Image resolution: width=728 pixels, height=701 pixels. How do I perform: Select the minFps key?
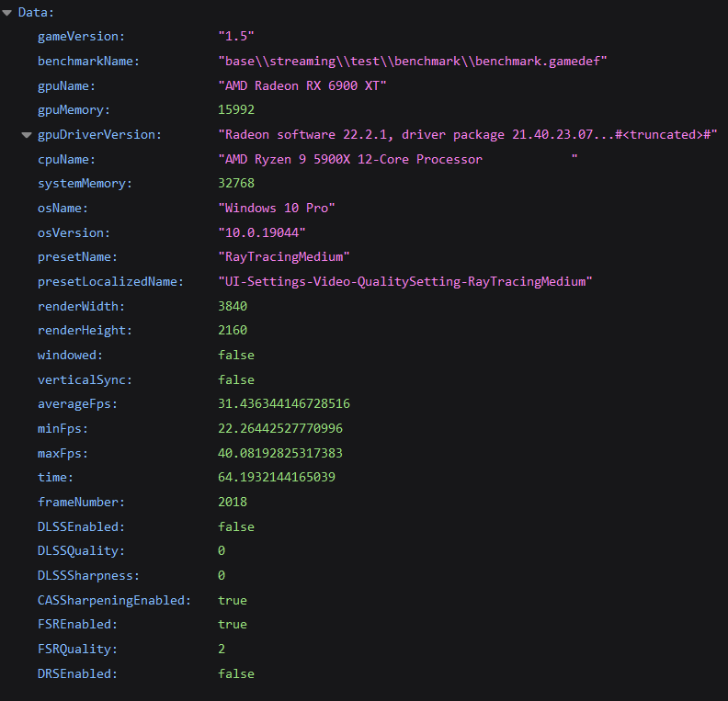coord(63,429)
